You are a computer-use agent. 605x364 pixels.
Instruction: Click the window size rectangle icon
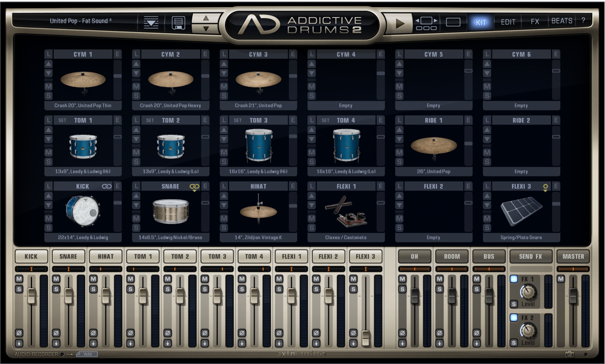click(453, 22)
